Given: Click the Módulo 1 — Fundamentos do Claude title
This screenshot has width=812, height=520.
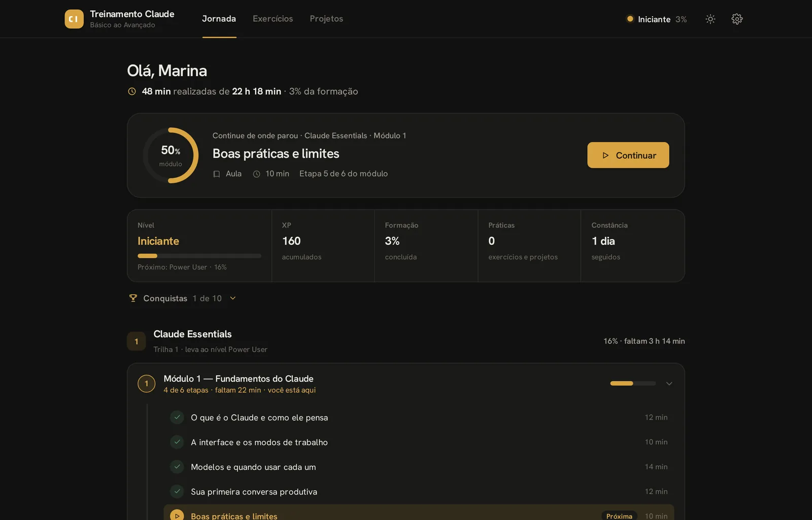Looking at the screenshot, I should [239, 378].
